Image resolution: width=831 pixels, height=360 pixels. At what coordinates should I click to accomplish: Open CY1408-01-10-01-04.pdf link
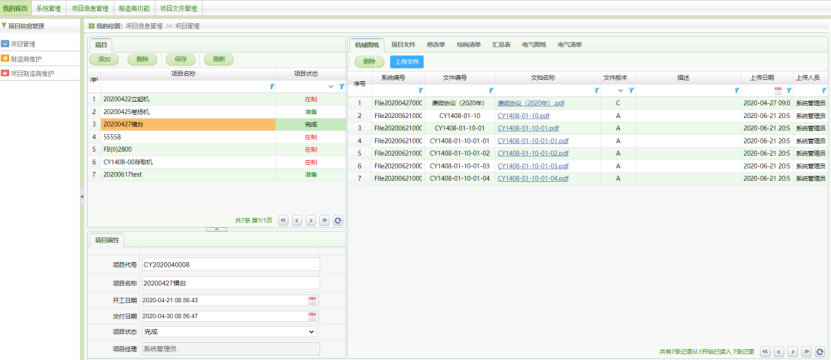point(533,179)
